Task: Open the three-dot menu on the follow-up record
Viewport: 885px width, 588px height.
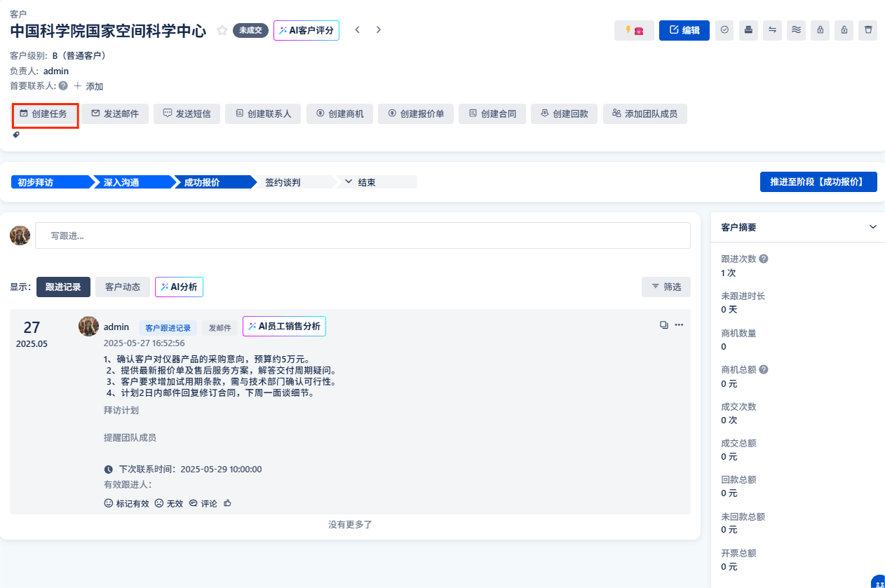Action: pyautogui.click(x=679, y=324)
